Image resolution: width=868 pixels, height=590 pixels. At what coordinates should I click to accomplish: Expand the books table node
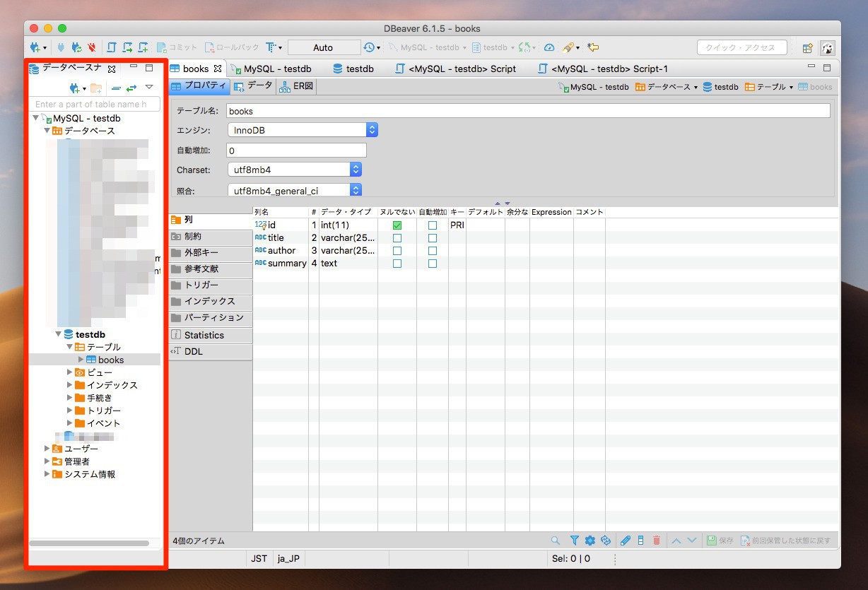click(x=81, y=360)
